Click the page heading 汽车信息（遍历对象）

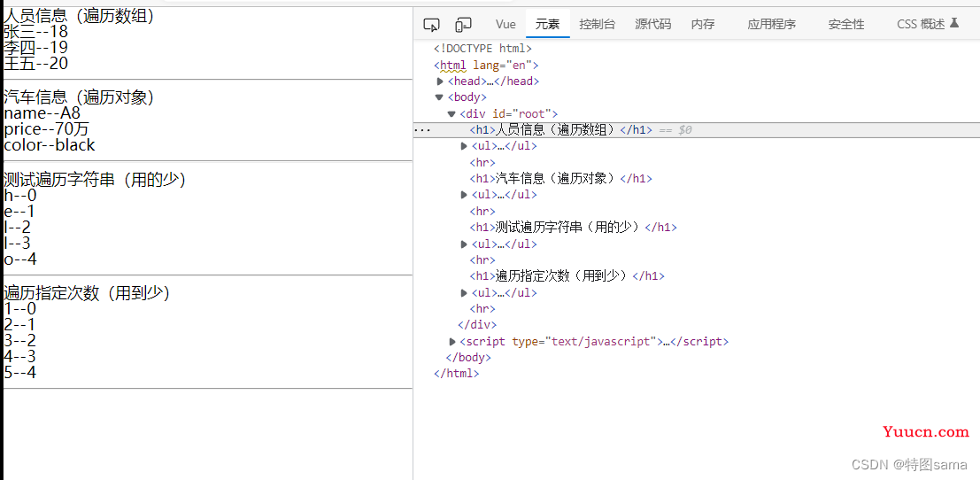click(x=79, y=97)
